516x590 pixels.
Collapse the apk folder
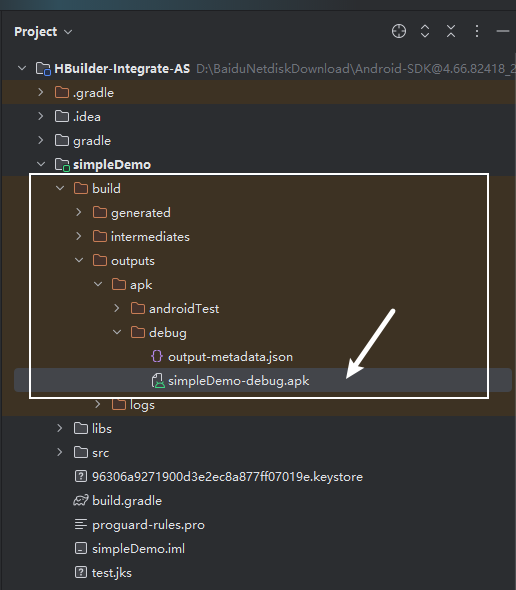coord(98,284)
